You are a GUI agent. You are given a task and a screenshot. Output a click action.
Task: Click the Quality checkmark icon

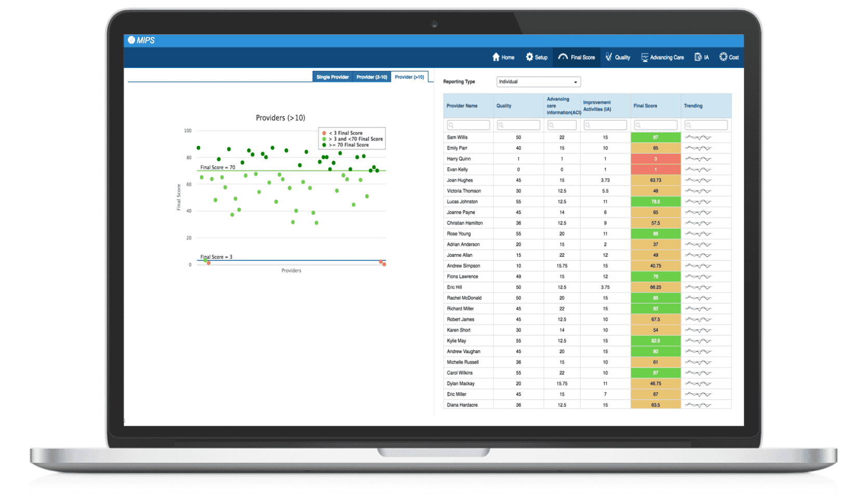pyautogui.click(x=609, y=57)
